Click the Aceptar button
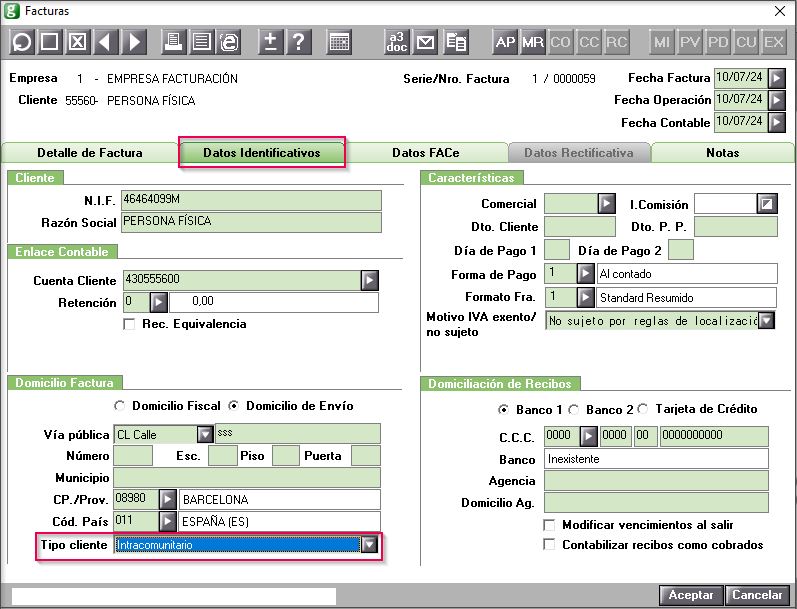The image size is (797, 609). (691, 595)
